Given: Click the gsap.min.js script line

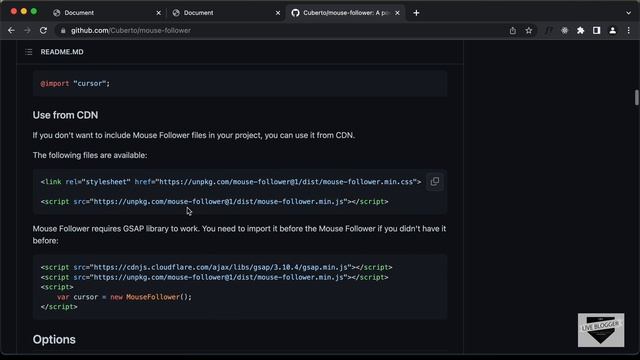Looking at the screenshot, I should (x=216, y=267).
